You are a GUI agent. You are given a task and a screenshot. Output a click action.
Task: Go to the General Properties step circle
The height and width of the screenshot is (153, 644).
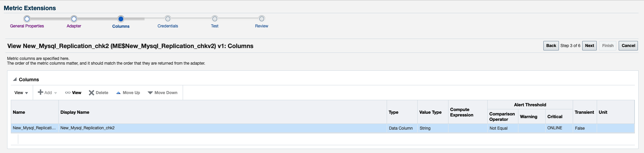coord(27,19)
